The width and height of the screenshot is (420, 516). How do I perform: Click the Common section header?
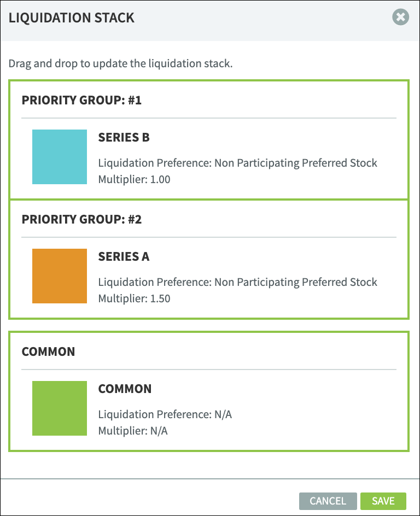tap(48, 351)
